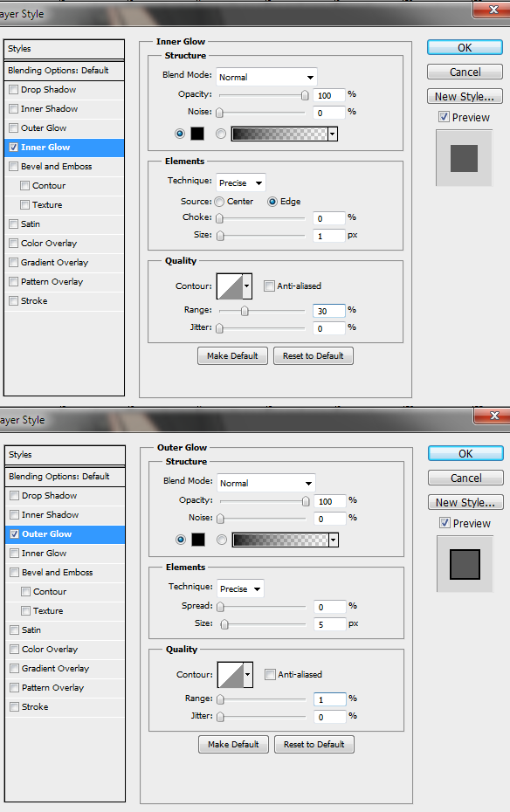Click Choke slider handle in Inner Glow dialog
Viewport: 510px width, 812px height.
(x=219, y=218)
